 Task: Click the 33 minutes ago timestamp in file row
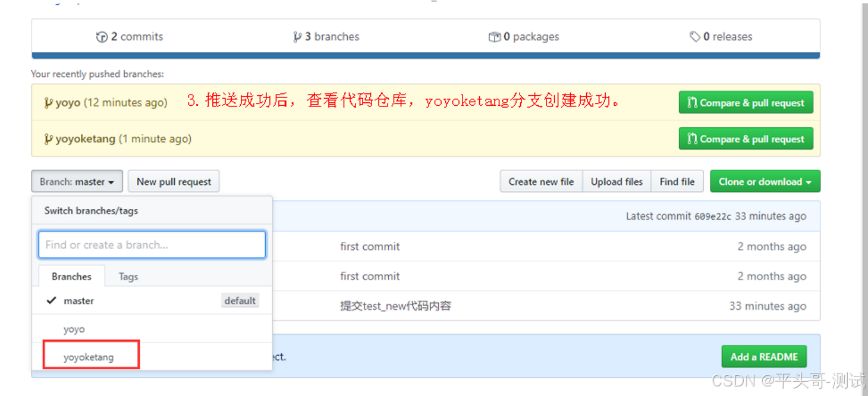(768, 306)
